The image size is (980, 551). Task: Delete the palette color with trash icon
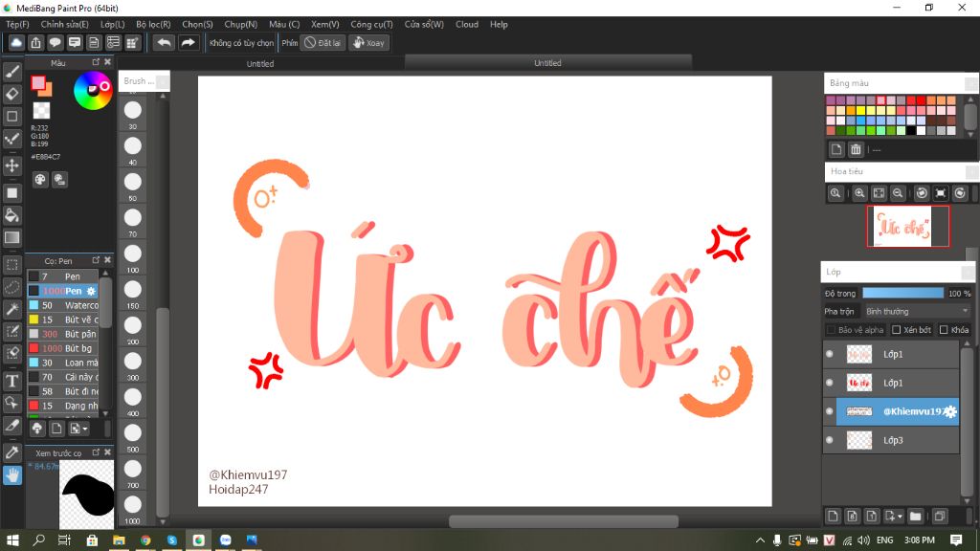tap(855, 149)
